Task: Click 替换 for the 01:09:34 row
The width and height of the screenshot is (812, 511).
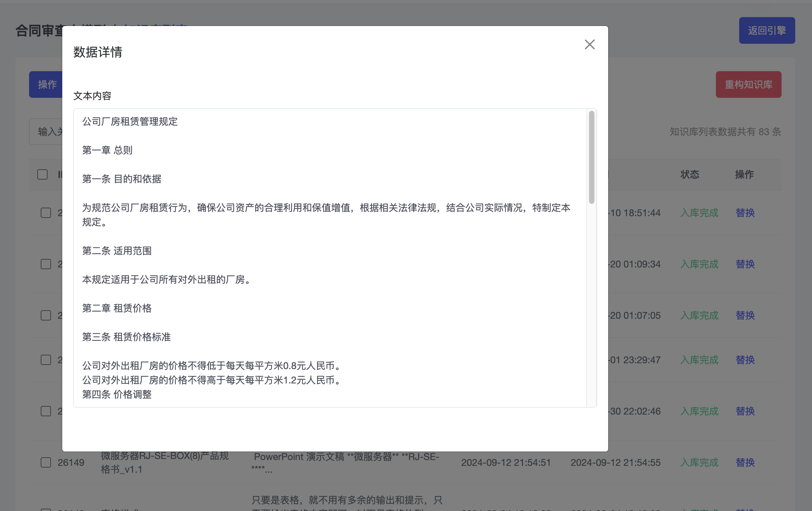Action: click(745, 264)
